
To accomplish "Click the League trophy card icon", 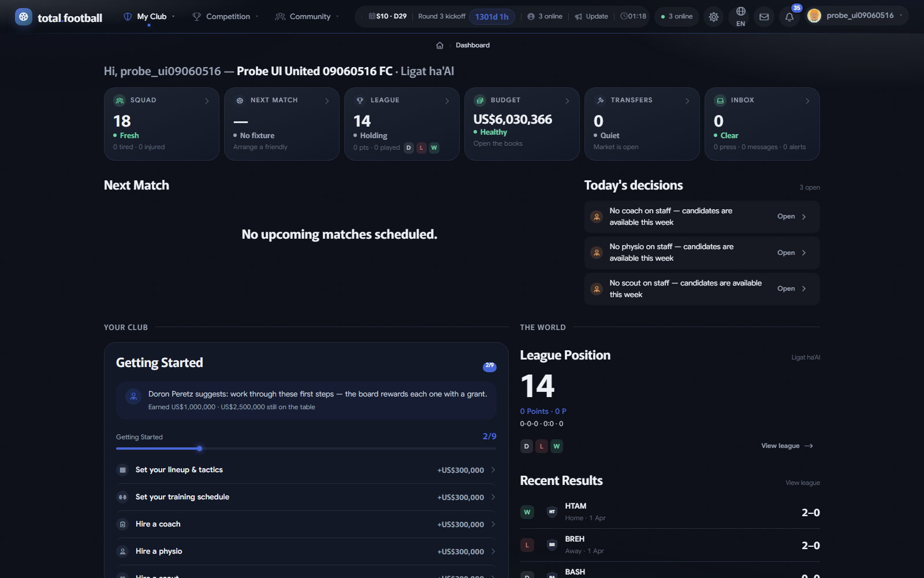I will pyautogui.click(x=360, y=101).
